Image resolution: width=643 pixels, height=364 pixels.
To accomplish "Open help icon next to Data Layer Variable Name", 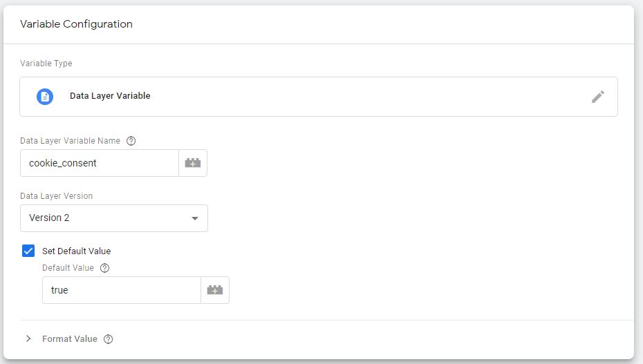I will pyautogui.click(x=131, y=141).
